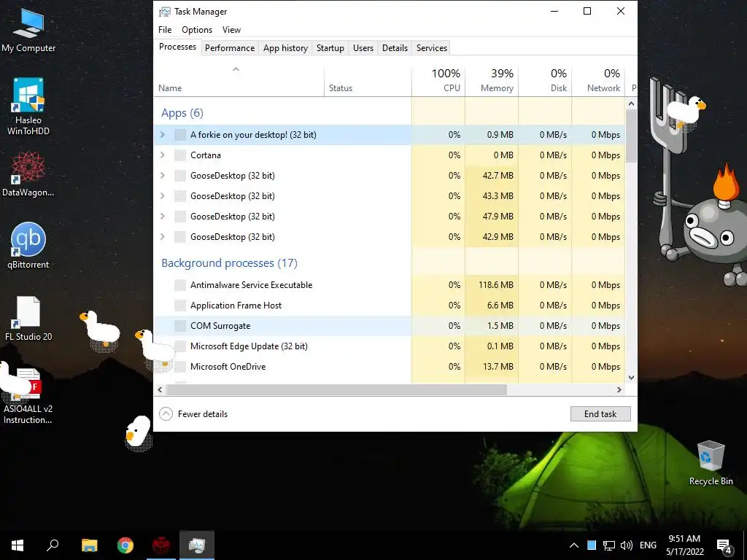Click the Cortana process icon

[x=180, y=155]
